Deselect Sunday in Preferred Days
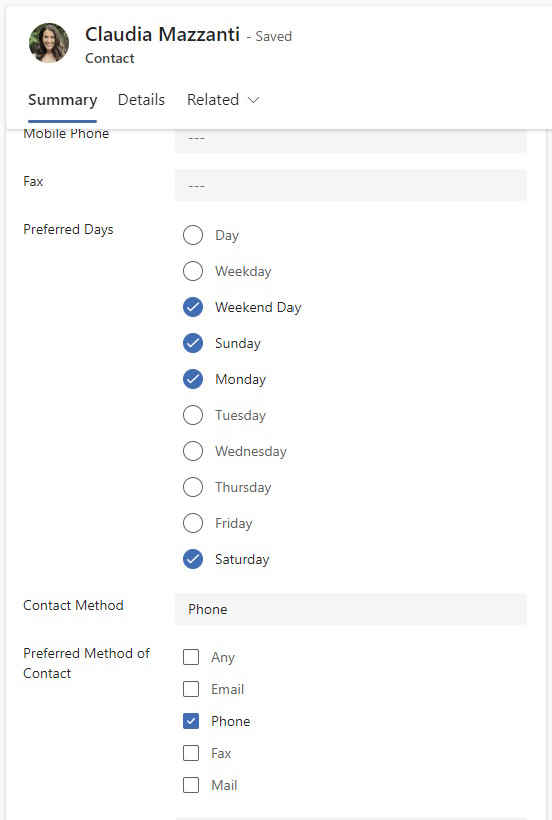 (193, 344)
